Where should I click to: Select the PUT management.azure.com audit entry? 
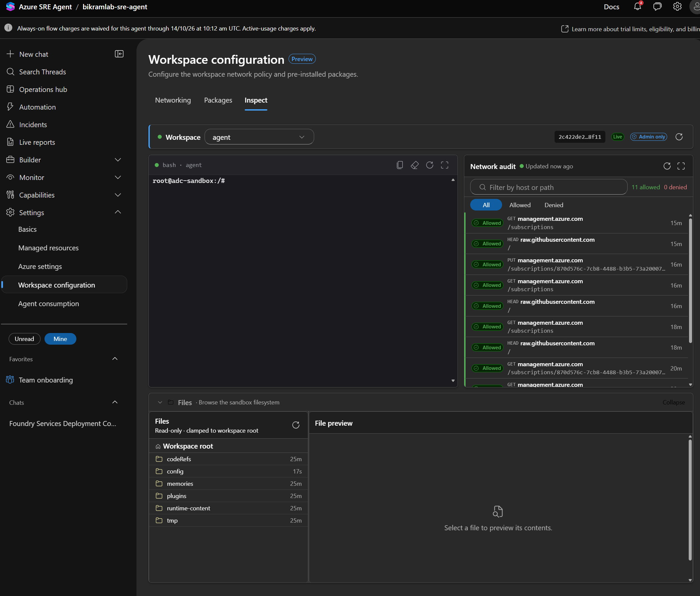577,265
